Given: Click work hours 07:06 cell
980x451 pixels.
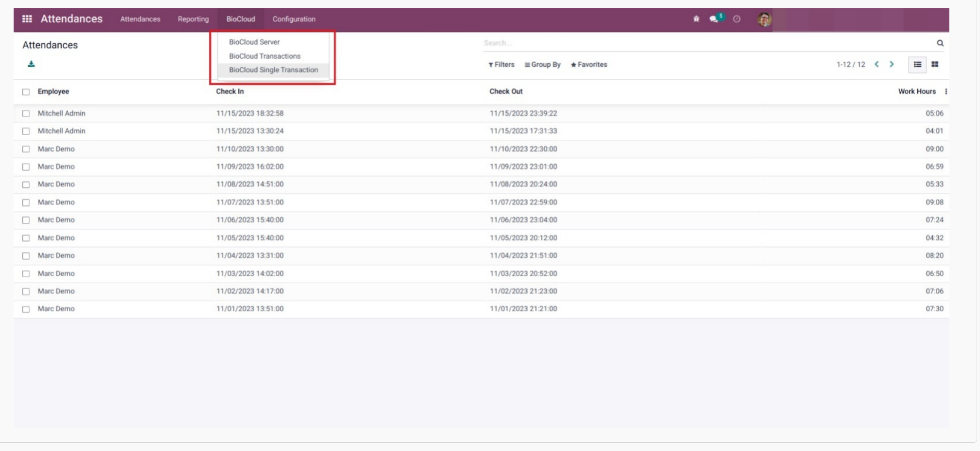Looking at the screenshot, I should 934,291.
